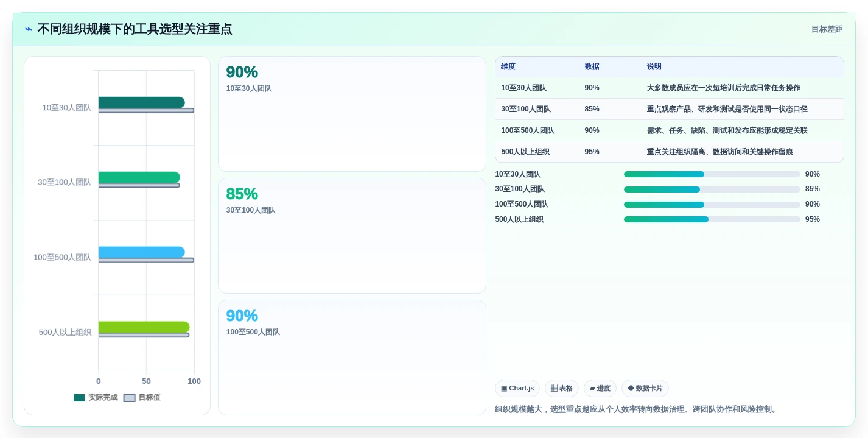Click the lightning icon beside the page title
The image size is (868, 438).
tap(29, 29)
